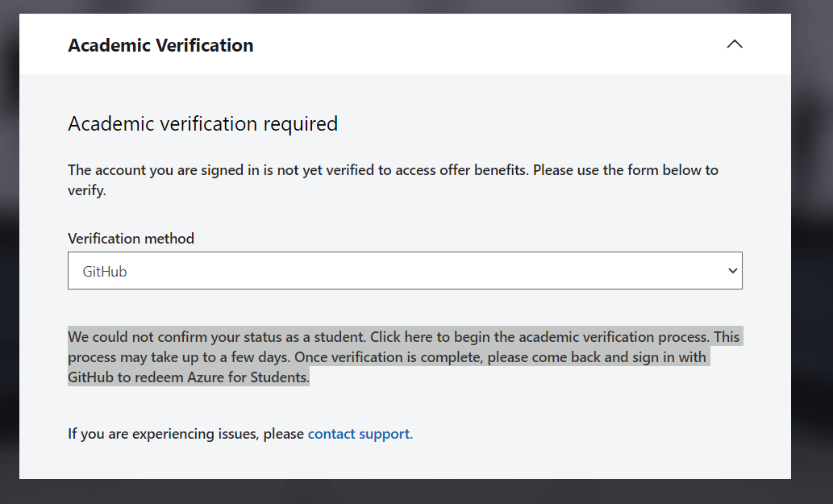833x504 pixels.
Task: Click the dropdown caret beside GitHub
Action: click(x=731, y=270)
